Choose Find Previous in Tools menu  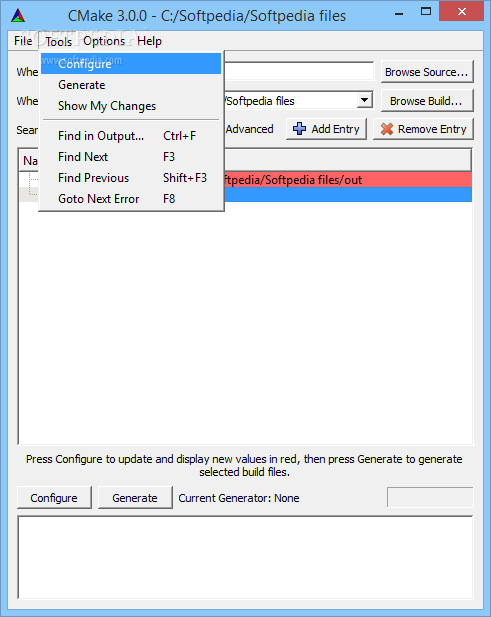tap(131, 178)
